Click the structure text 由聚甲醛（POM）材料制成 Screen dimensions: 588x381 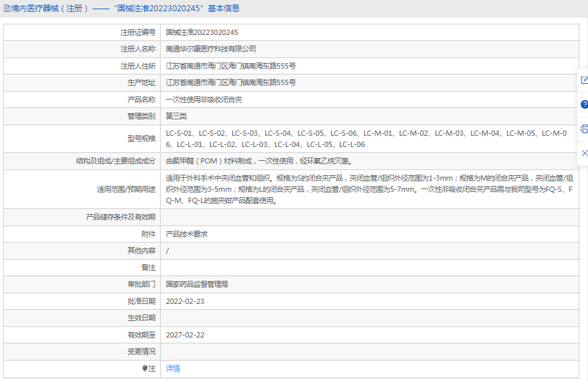259,161
